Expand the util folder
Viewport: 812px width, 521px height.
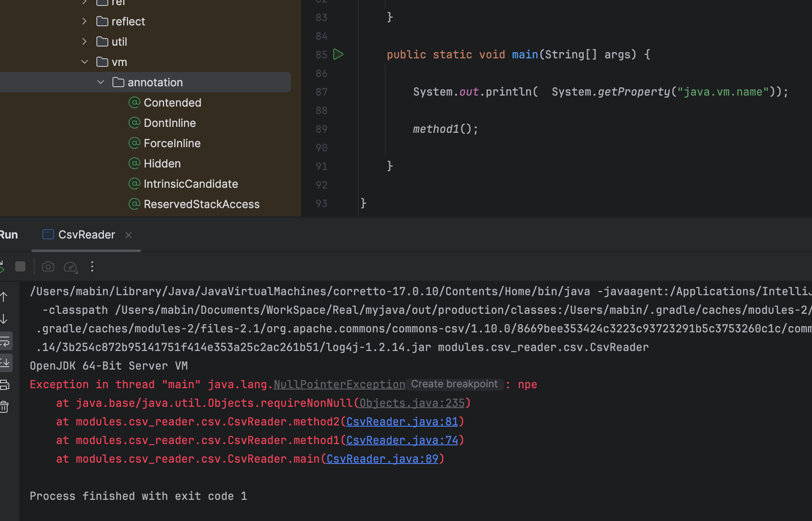point(85,42)
